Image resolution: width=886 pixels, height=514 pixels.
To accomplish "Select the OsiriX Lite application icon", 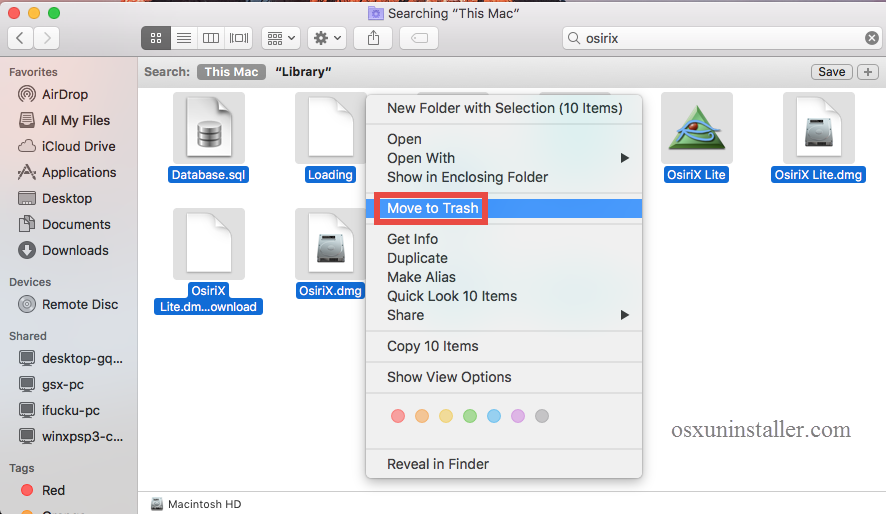I will [697, 128].
